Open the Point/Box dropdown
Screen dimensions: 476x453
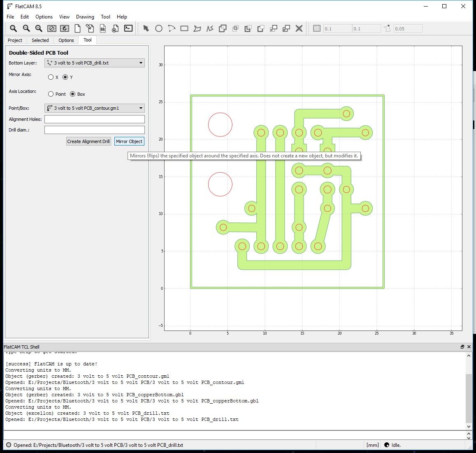94,108
